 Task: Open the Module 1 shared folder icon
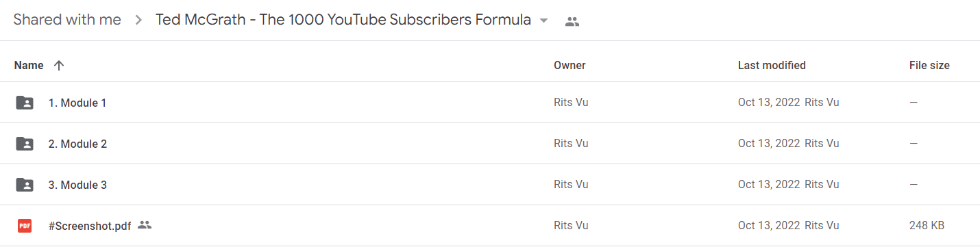pyautogui.click(x=25, y=103)
